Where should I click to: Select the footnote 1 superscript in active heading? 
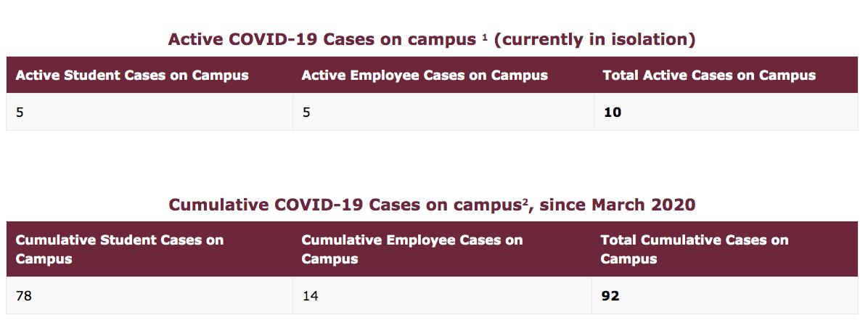click(x=484, y=36)
